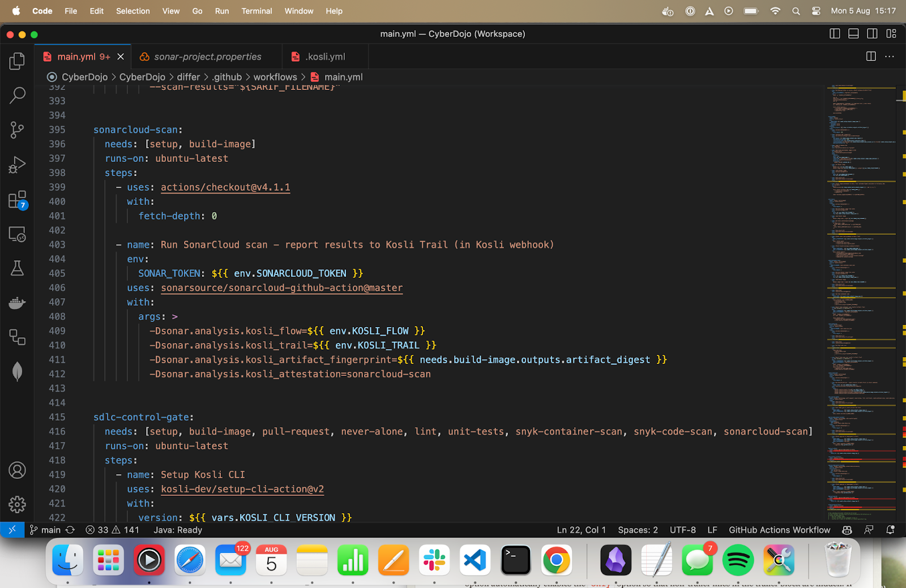The height and width of the screenshot is (588, 906).
Task: Click the Copilot status icon in status bar
Action: (847, 530)
